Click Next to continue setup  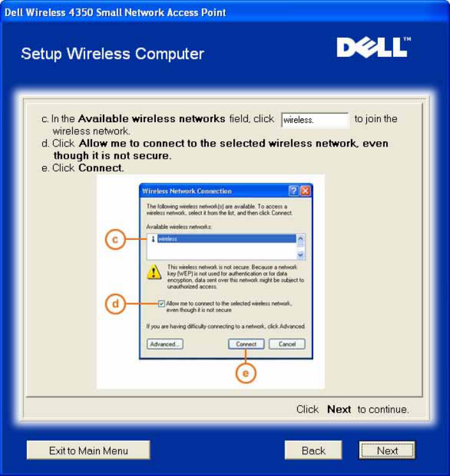pos(387,450)
